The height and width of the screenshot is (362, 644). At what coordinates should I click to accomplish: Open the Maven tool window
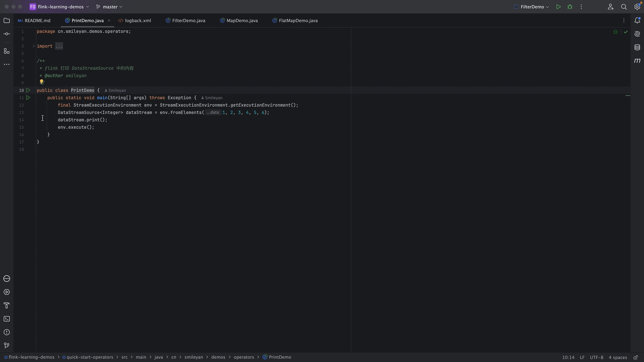coord(637,61)
